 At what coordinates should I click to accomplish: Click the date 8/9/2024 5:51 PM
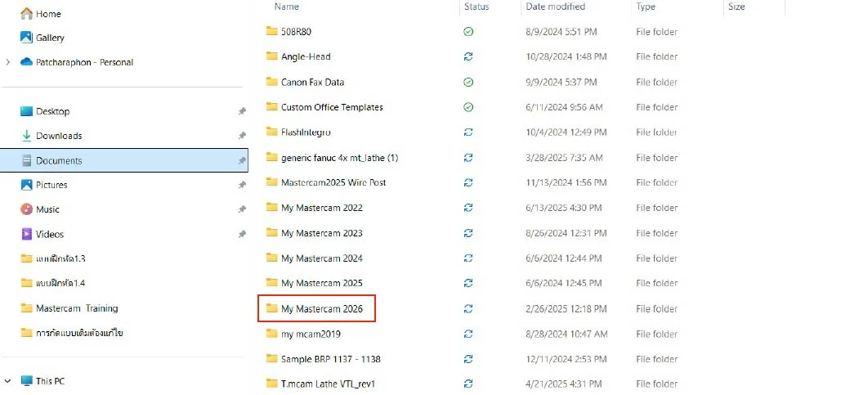click(562, 32)
